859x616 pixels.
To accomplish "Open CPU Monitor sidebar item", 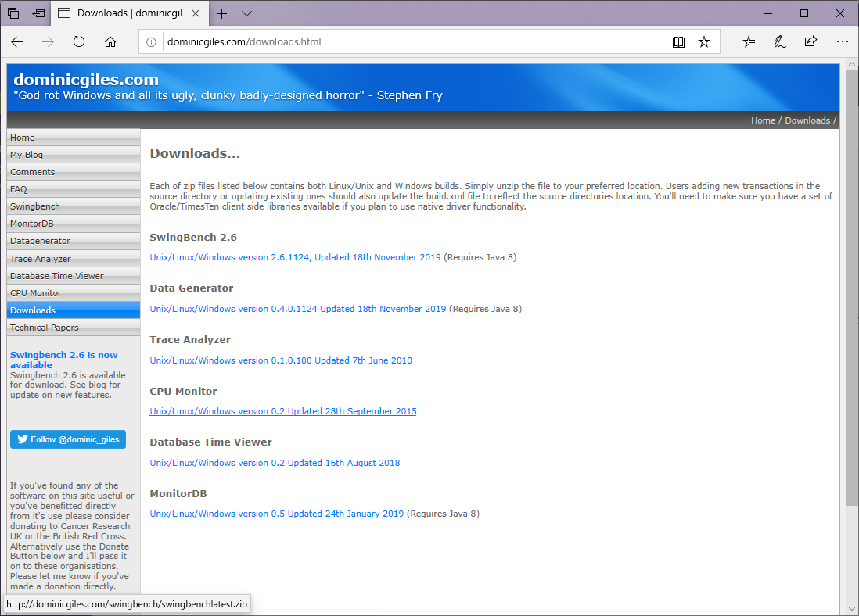I will 74,293.
